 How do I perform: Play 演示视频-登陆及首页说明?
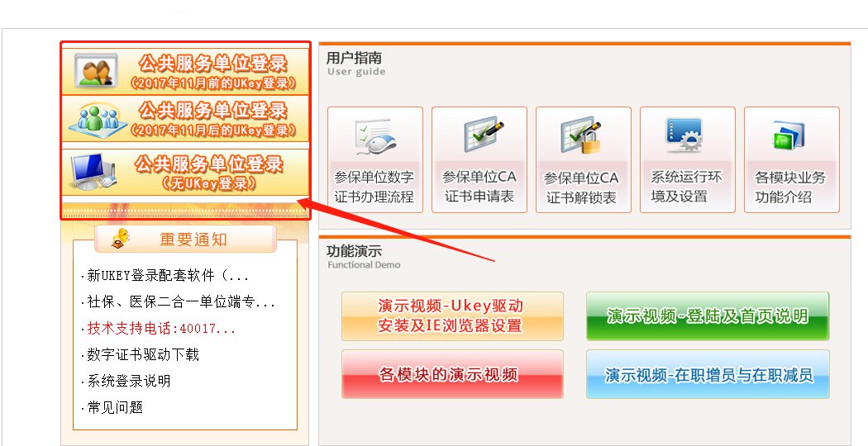pos(708,316)
